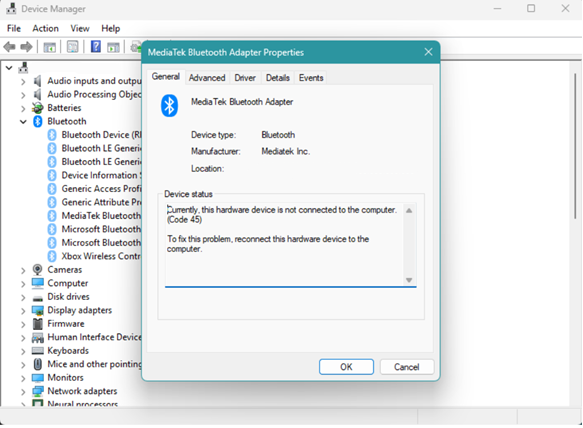Viewport: 583px width, 428px height.
Task: Expand the Network adapters category
Action: 23,392
